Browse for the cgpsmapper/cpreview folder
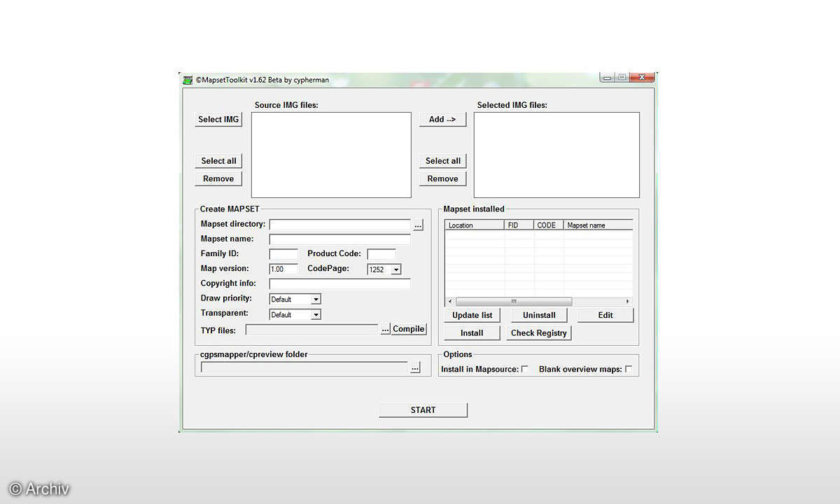Viewport: 840px width, 504px height. 415,367
